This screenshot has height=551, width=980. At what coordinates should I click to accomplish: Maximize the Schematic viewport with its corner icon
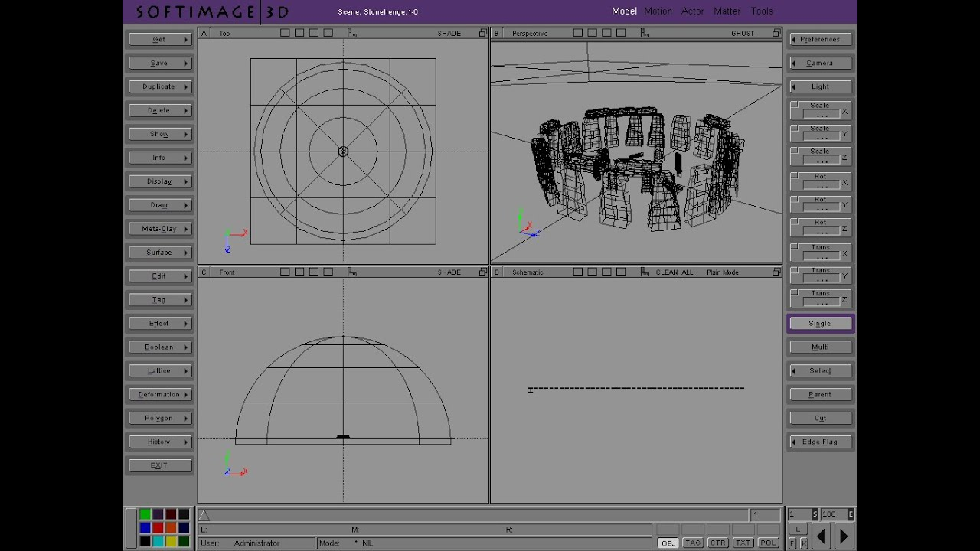(776, 272)
